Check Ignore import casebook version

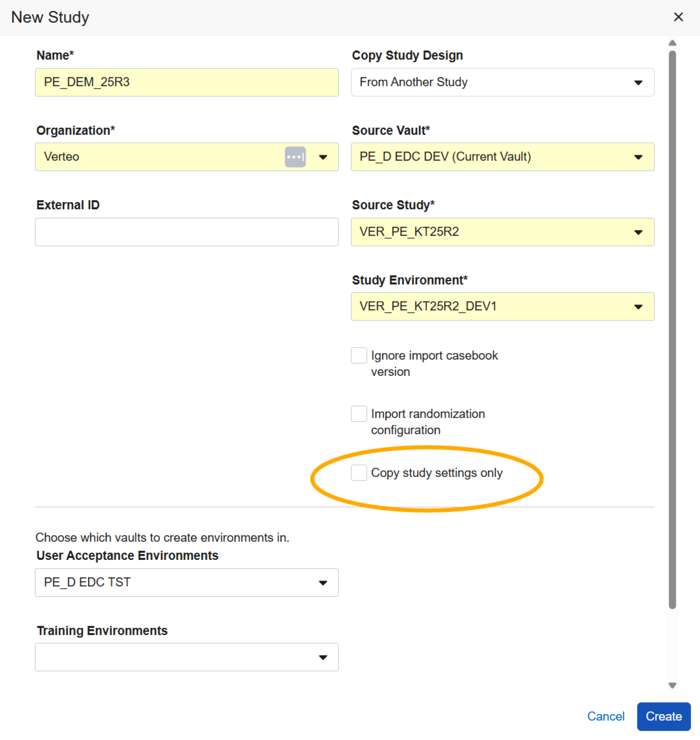coord(359,355)
